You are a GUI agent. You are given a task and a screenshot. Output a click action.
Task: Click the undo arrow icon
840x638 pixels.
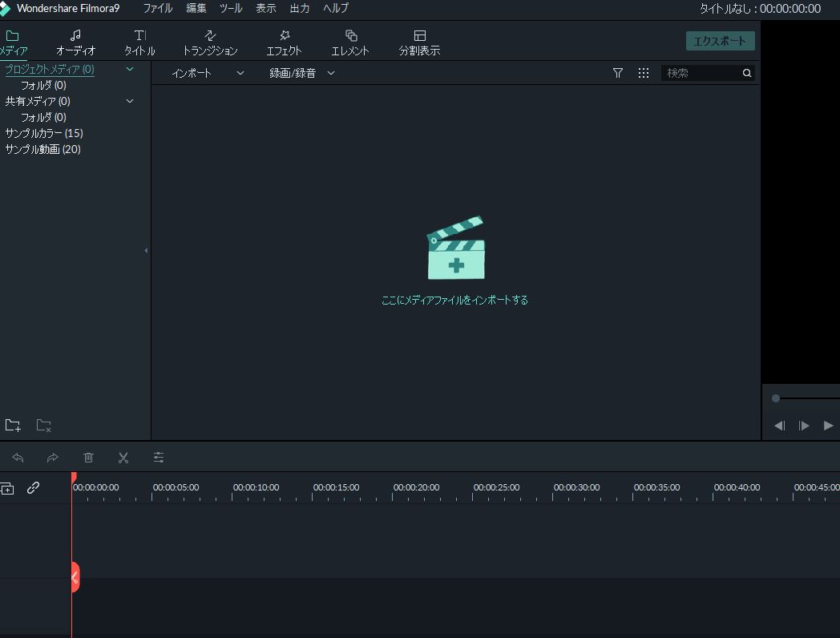click(18, 458)
